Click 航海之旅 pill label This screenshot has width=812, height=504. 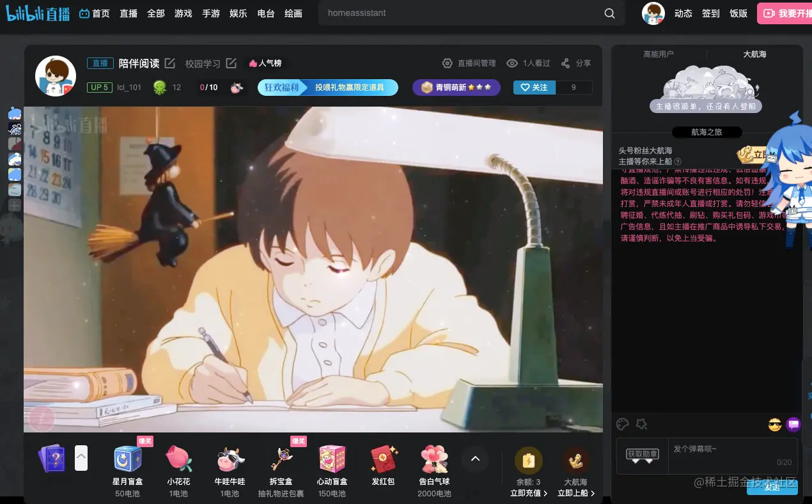pyautogui.click(x=707, y=132)
